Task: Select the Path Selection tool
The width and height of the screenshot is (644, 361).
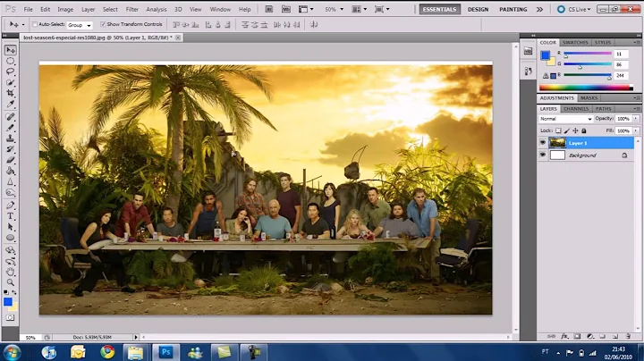Action: coord(11,227)
